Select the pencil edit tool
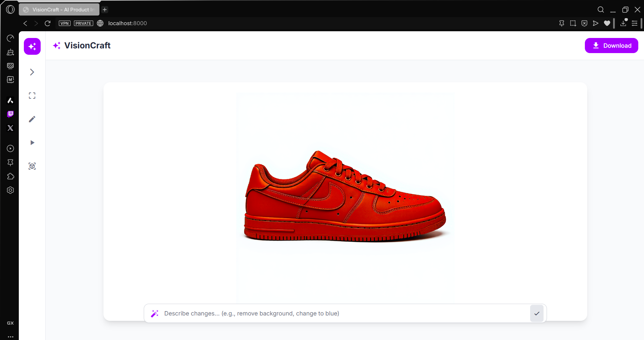Screen dimensions: 644x340 32,119
